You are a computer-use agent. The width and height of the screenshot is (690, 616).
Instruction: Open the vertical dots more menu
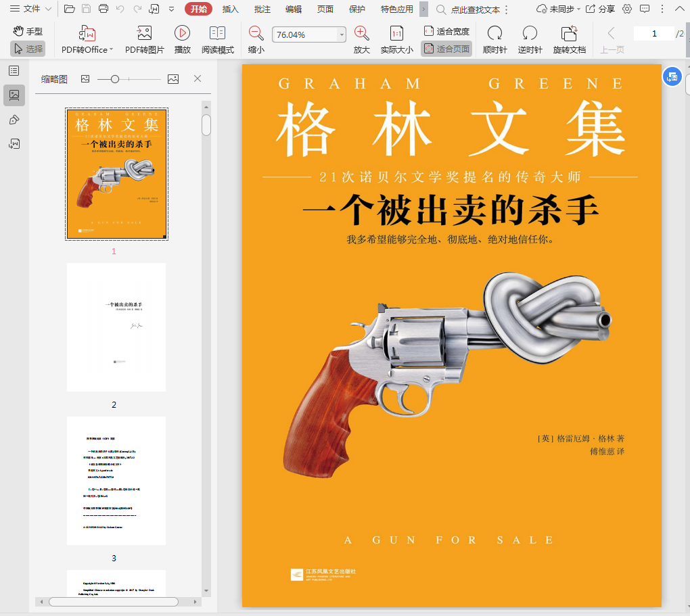tap(662, 9)
